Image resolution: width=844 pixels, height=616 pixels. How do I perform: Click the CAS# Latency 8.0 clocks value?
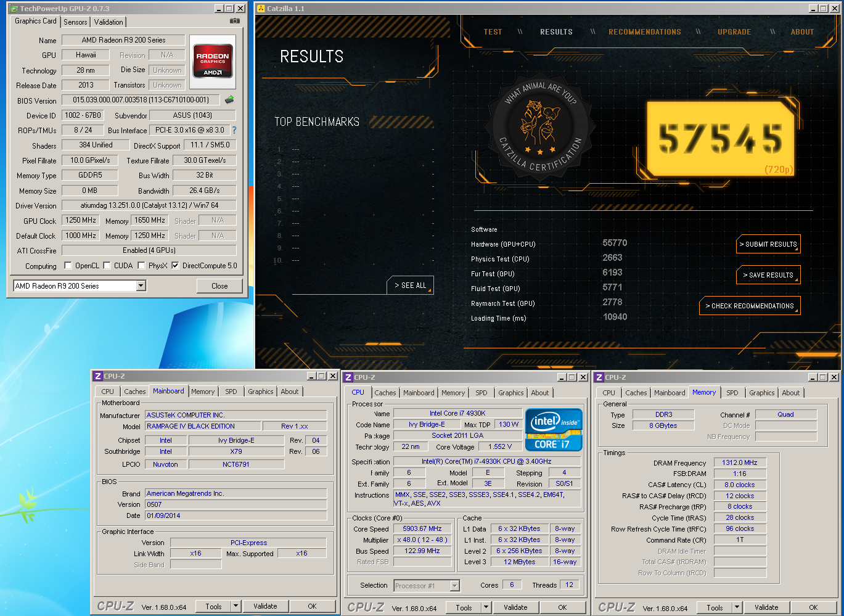coord(740,485)
